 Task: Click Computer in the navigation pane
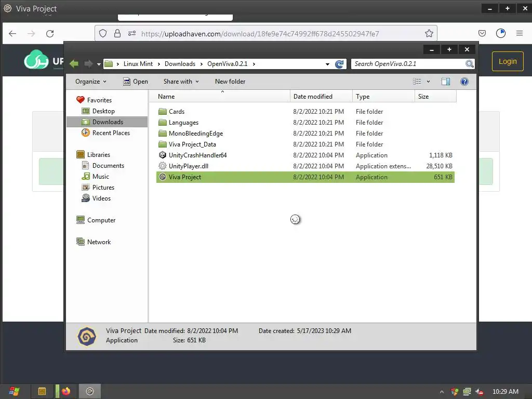pos(96,220)
